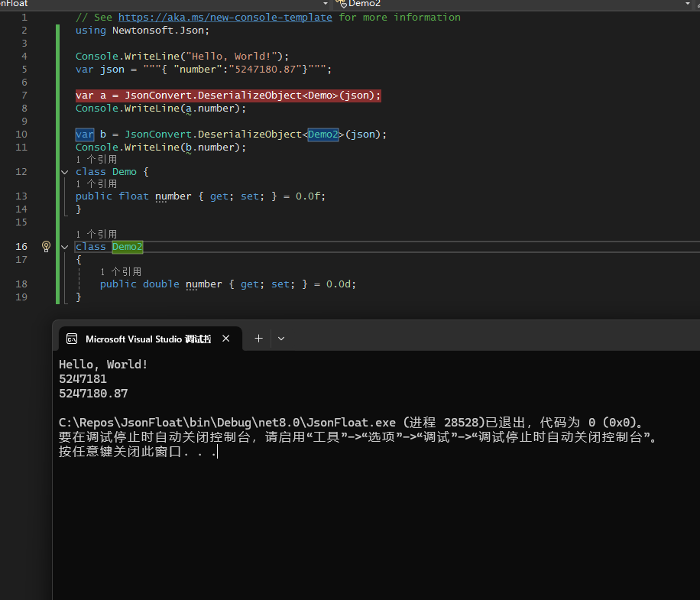Click the console output 5247181
This screenshot has height=600, width=700.
(83, 379)
